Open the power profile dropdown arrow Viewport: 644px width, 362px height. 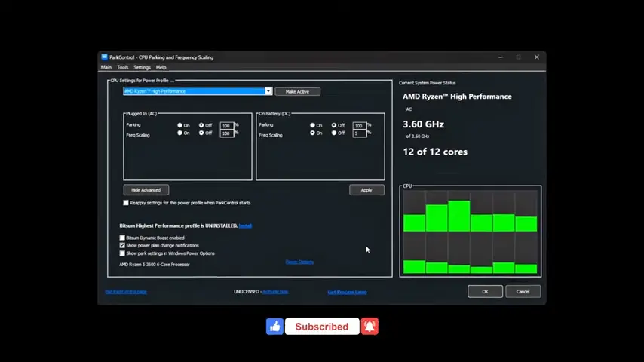pyautogui.click(x=268, y=91)
